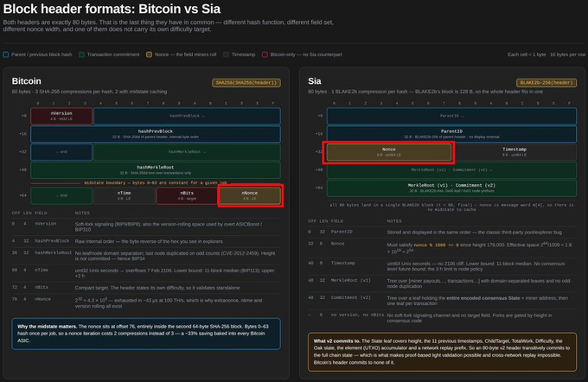This screenshot has width=588, height=382.
Task: Select the blue '← end' cell in the Bitcoin diagram
Action: click(61, 152)
